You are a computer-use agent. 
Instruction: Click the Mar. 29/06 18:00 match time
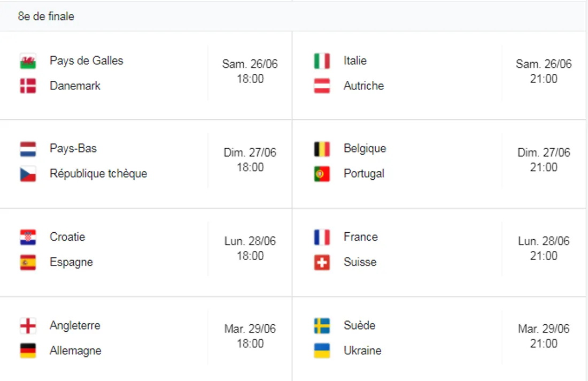(x=250, y=336)
